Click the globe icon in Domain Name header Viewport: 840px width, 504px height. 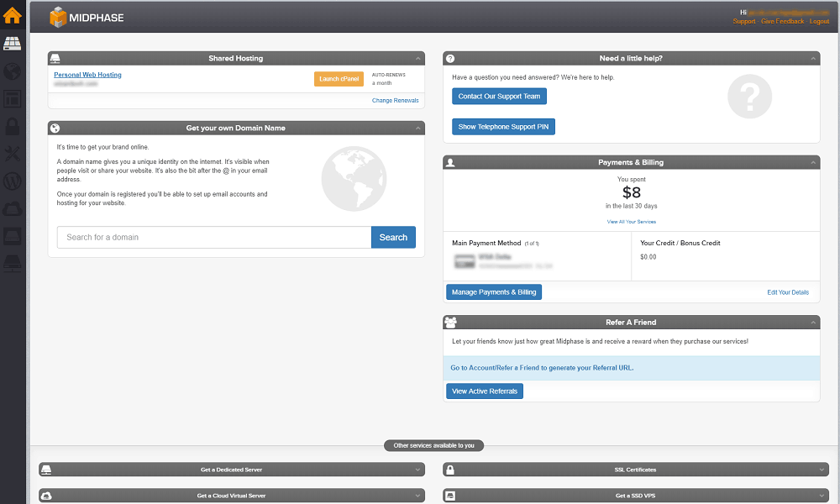click(x=55, y=128)
